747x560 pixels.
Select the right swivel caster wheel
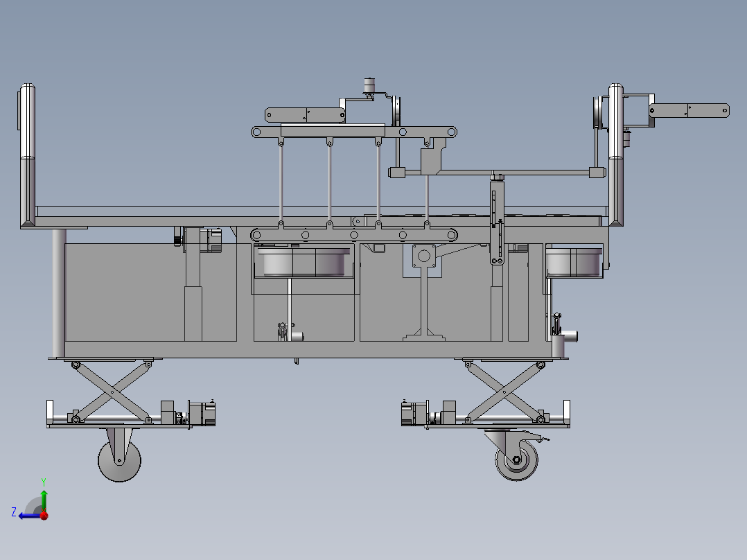click(517, 460)
